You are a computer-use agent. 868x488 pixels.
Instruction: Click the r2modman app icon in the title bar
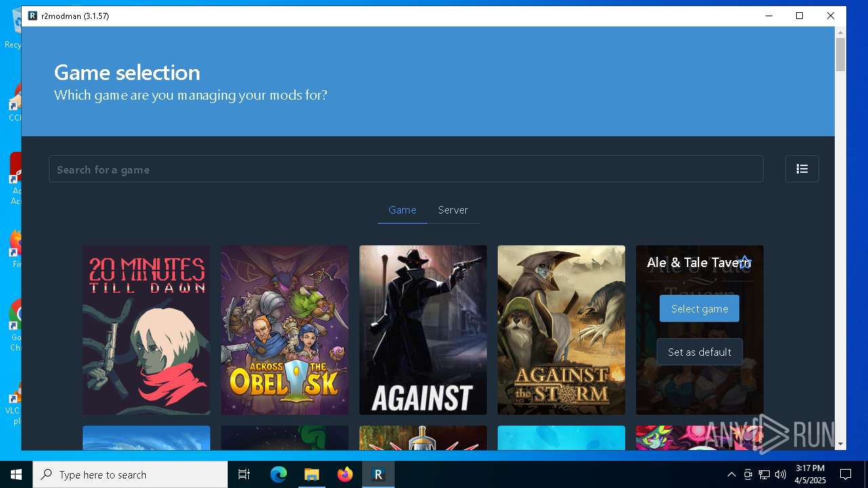[x=33, y=16]
